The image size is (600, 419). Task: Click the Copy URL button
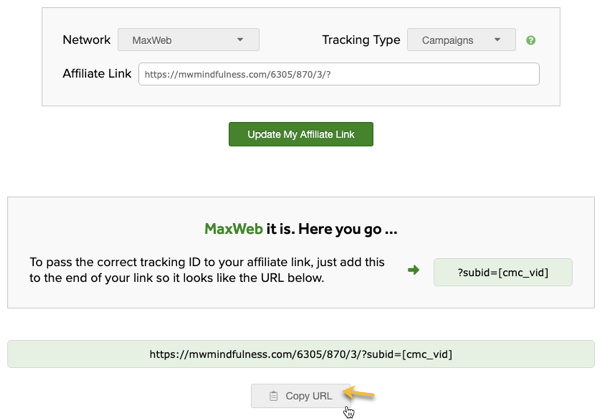click(301, 396)
